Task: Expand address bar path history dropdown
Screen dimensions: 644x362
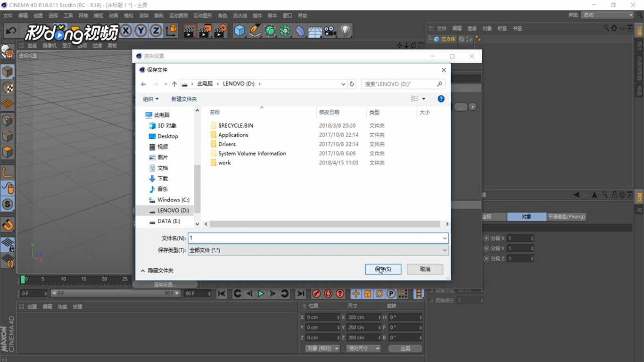Action: click(343, 84)
